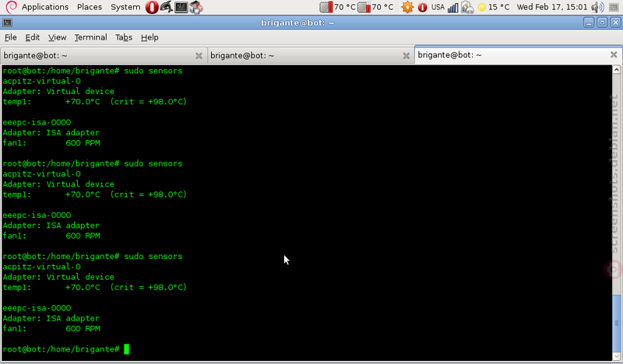
Task: Open the network signal strength icon
Action: click(453, 7)
